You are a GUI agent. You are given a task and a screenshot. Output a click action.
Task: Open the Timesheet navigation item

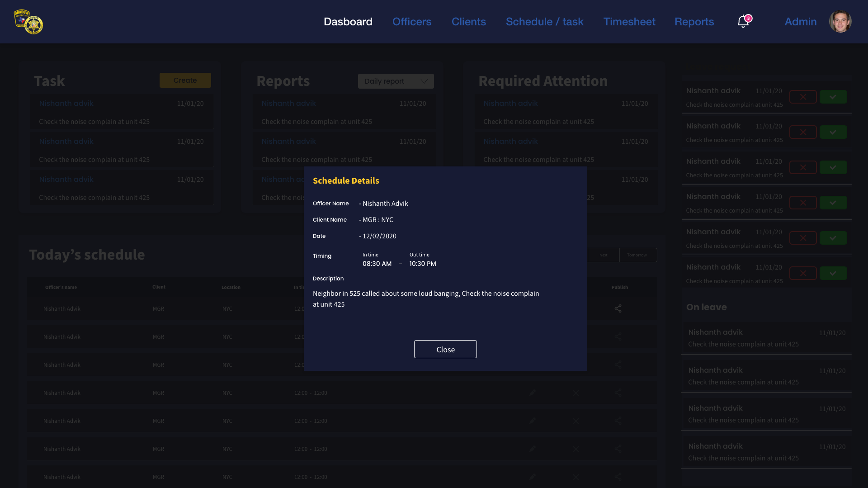(x=629, y=22)
